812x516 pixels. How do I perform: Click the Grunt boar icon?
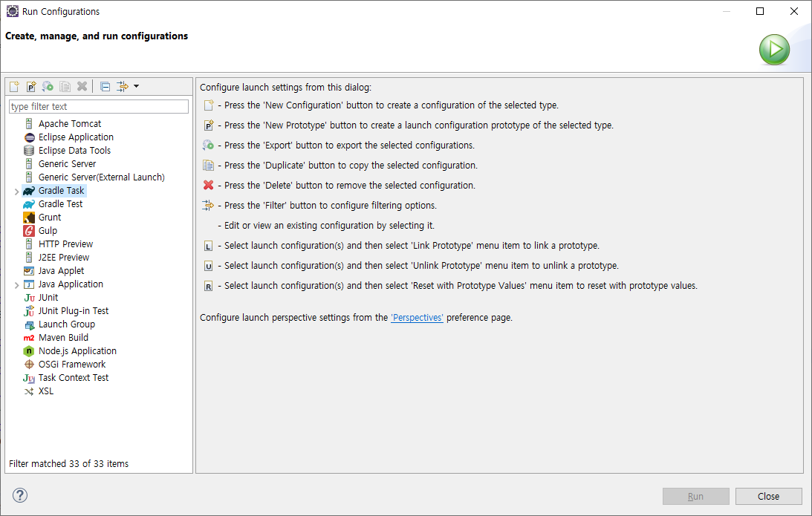29,218
